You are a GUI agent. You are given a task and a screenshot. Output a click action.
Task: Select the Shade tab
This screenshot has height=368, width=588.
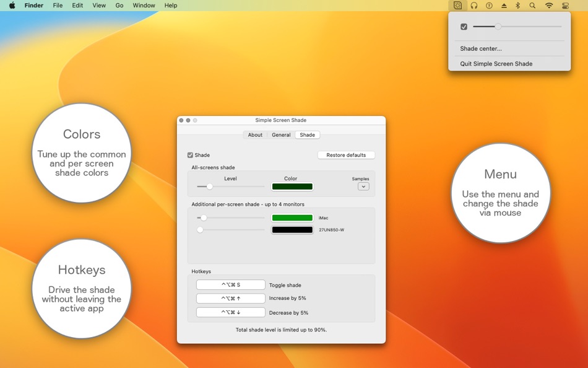307,135
